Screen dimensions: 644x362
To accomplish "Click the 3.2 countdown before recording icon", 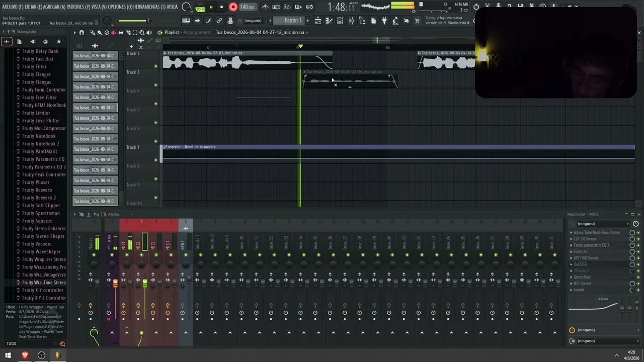I will [287, 7].
